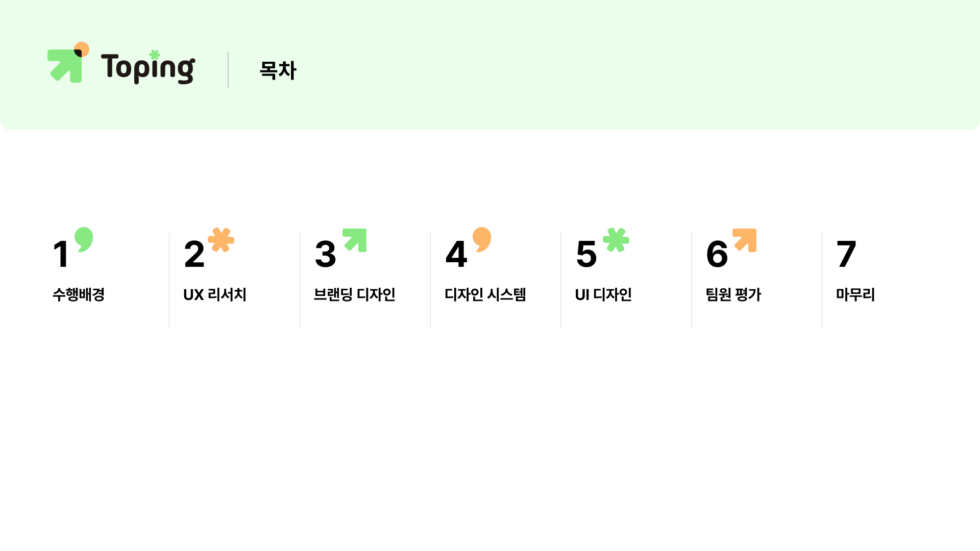The image size is (980, 551).
Task: Click the green arrow icon beside number 3
Action: (355, 240)
